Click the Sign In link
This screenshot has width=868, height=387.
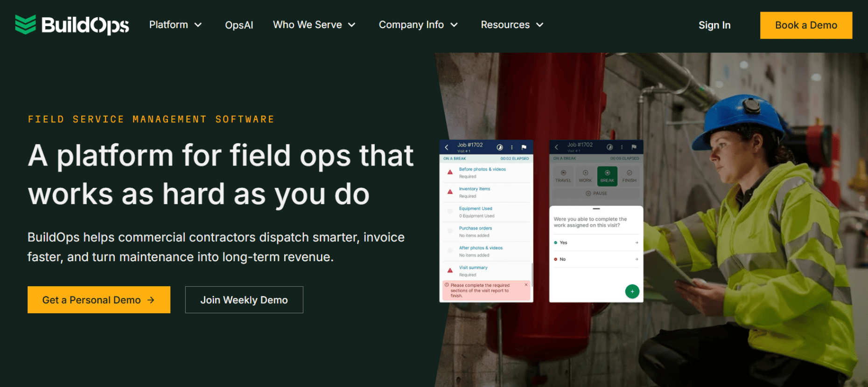[x=714, y=25]
